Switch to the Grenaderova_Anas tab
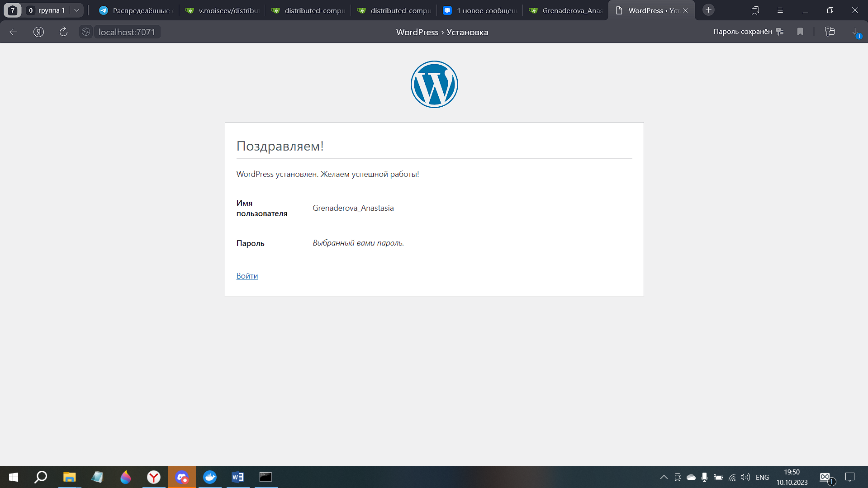This screenshot has width=868, height=488. click(x=566, y=10)
